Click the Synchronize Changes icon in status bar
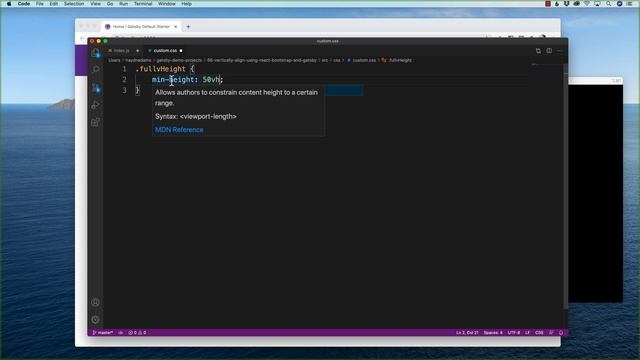Image resolution: width=640 pixels, height=360 pixels. (121, 333)
